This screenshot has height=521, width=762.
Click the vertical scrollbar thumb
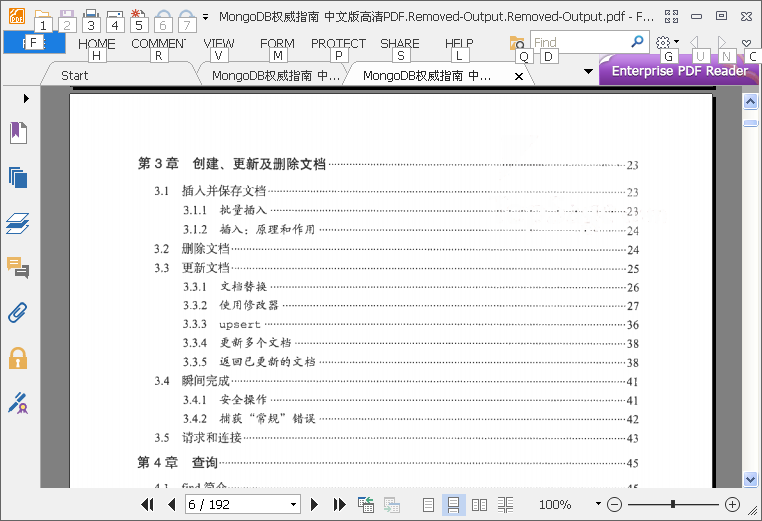point(750,123)
